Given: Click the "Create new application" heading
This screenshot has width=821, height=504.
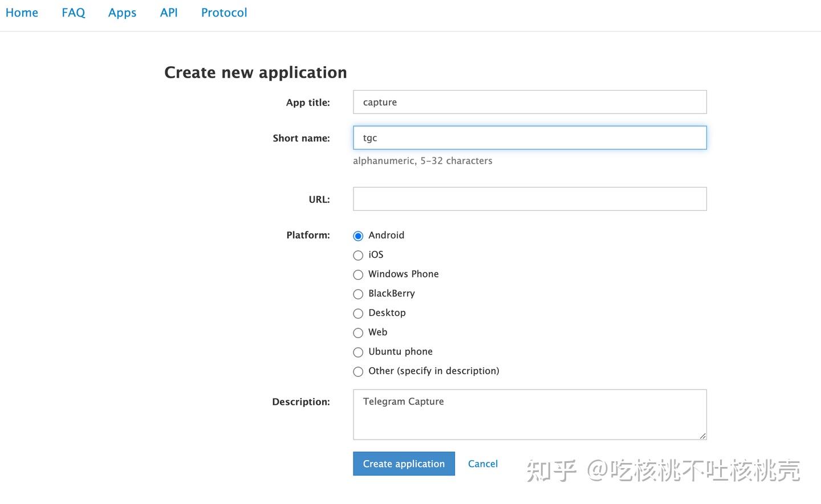Looking at the screenshot, I should pyautogui.click(x=255, y=72).
